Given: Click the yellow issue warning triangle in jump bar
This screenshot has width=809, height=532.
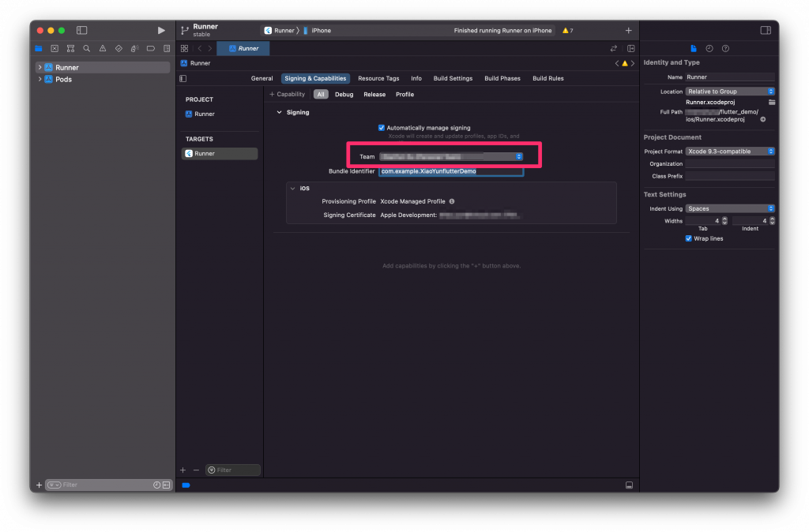Looking at the screenshot, I should coord(625,63).
